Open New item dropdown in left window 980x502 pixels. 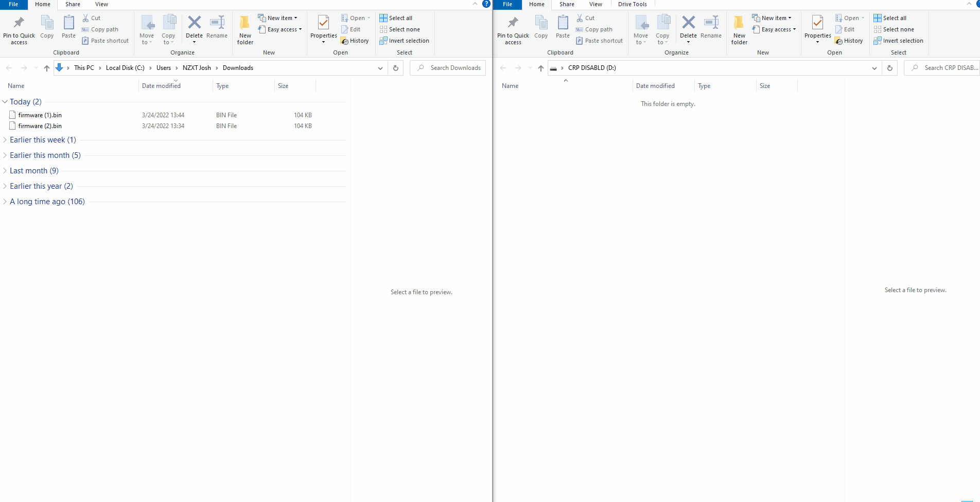click(x=278, y=18)
